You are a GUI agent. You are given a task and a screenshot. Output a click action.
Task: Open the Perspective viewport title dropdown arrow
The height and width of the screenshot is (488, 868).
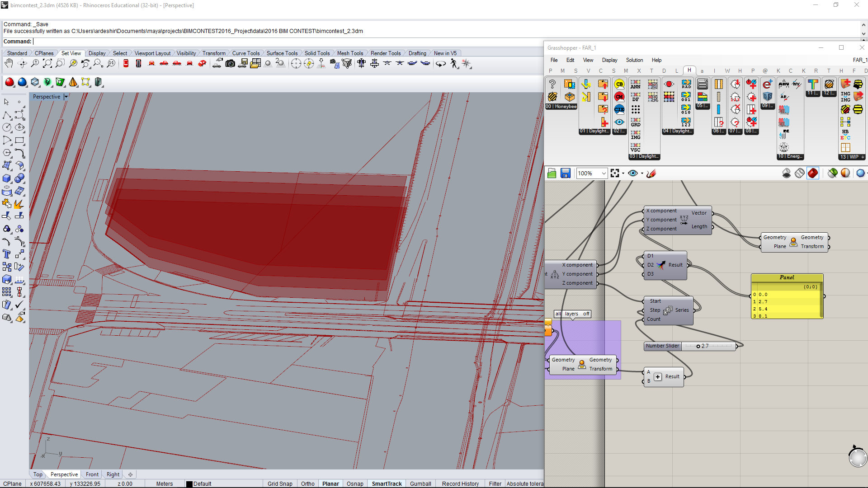click(66, 97)
